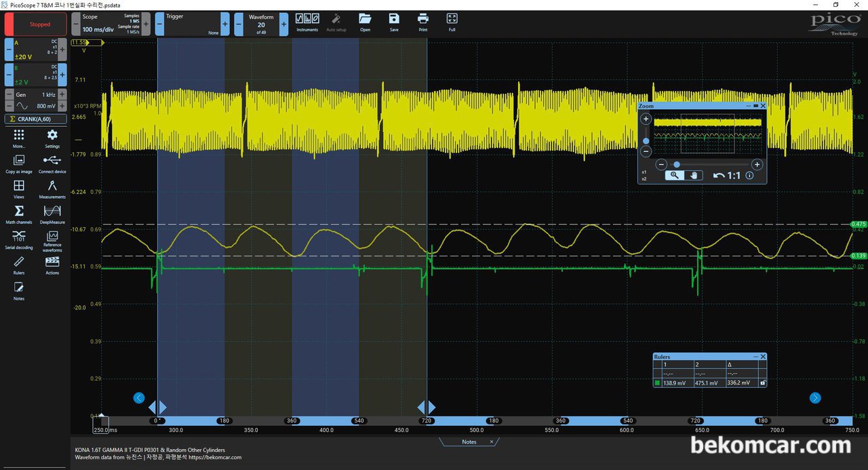Increase Channel B range with plus
This screenshot has width=868, height=470.
[62, 75]
